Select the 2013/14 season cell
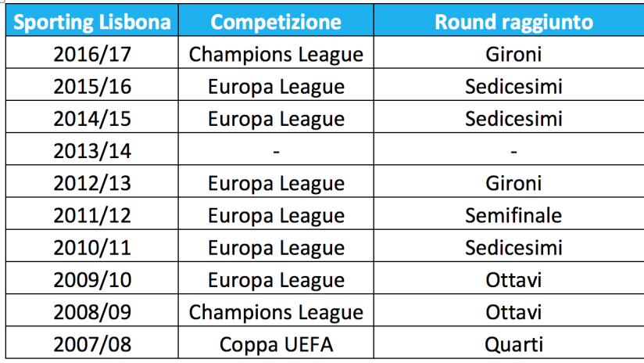Viewport: 644px width, 363px height. pyautogui.click(x=92, y=149)
